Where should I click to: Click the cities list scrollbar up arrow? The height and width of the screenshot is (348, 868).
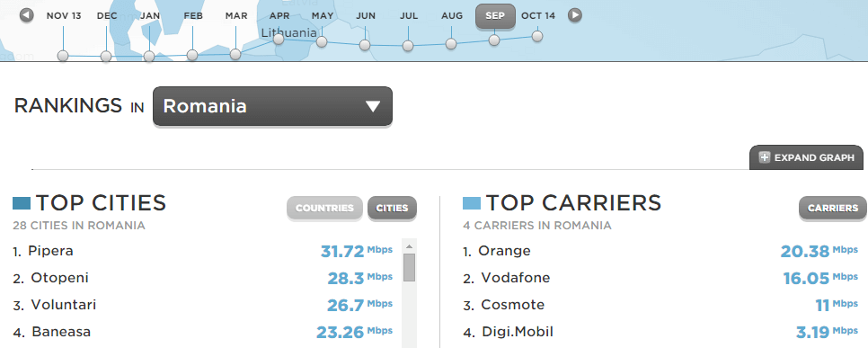tap(409, 246)
